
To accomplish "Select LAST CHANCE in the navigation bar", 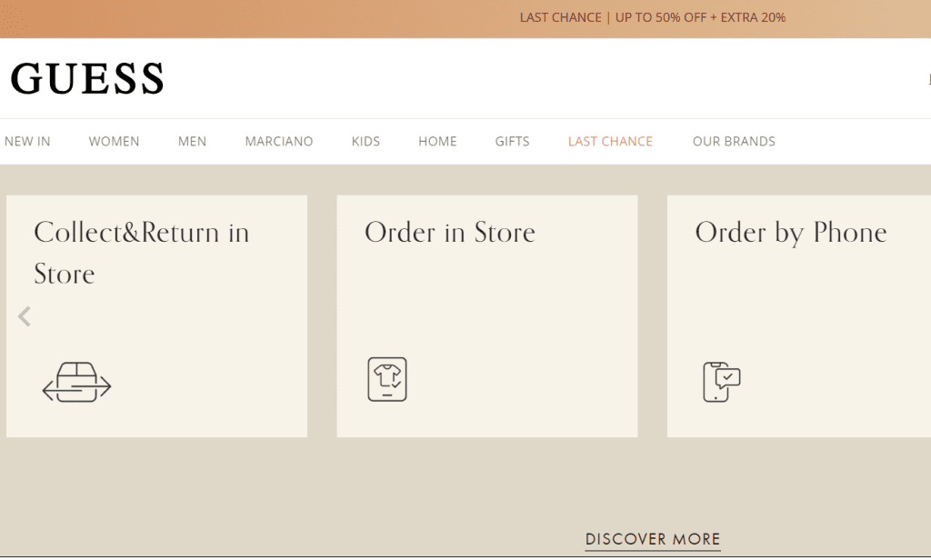I will coord(610,141).
